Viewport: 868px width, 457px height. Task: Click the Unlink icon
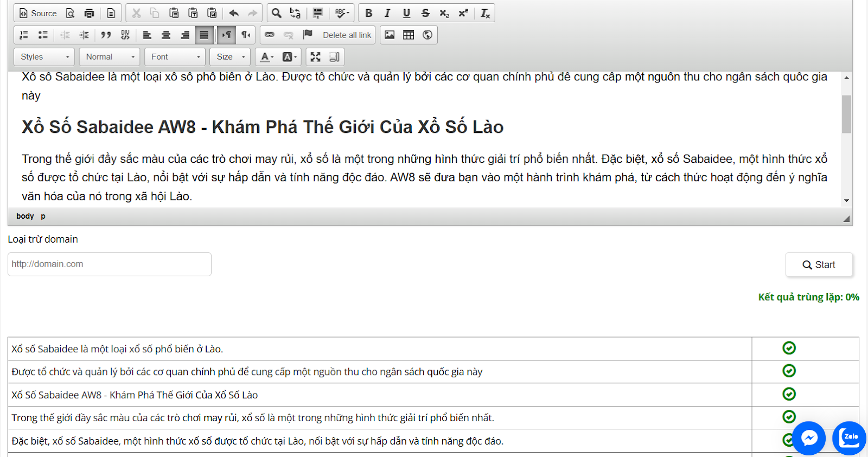pyautogui.click(x=289, y=35)
